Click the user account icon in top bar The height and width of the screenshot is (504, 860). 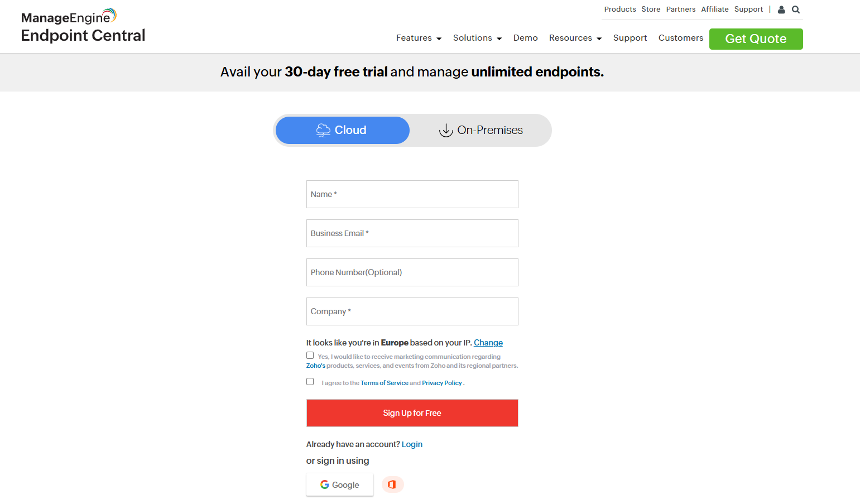pyautogui.click(x=781, y=9)
